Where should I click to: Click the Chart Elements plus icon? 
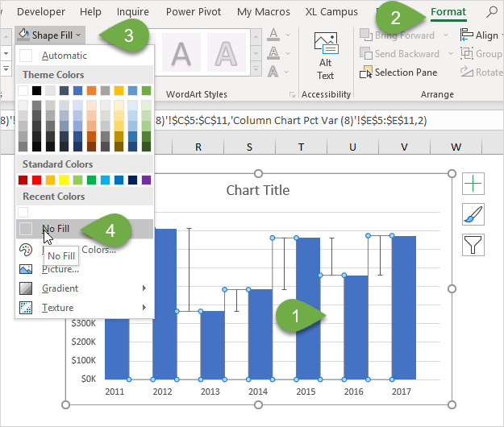click(x=473, y=184)
